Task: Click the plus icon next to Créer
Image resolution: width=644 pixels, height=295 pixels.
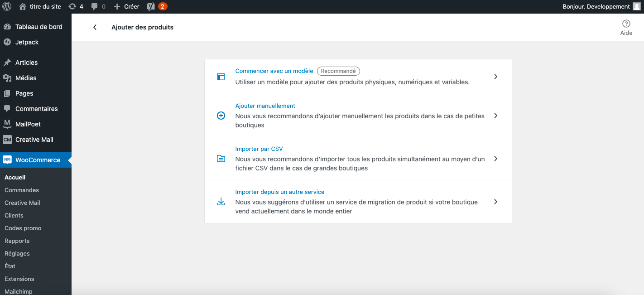Action: [117, 7]
